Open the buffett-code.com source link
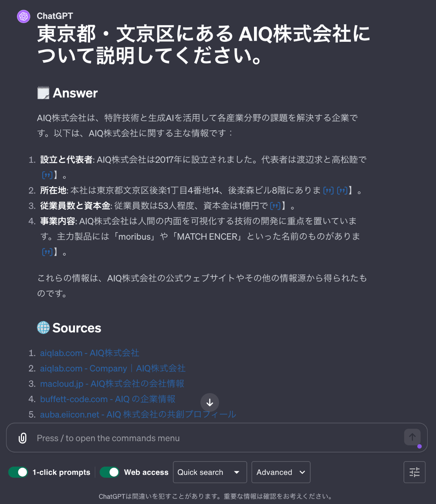 [x=108, y=399]
